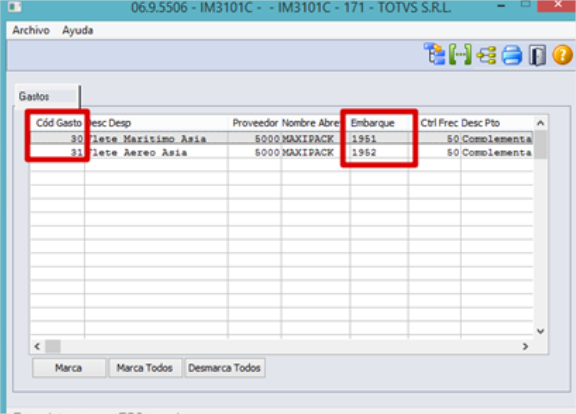Open help with orange question icon
The image size is (576, 414).
click(x=562, y=55)
